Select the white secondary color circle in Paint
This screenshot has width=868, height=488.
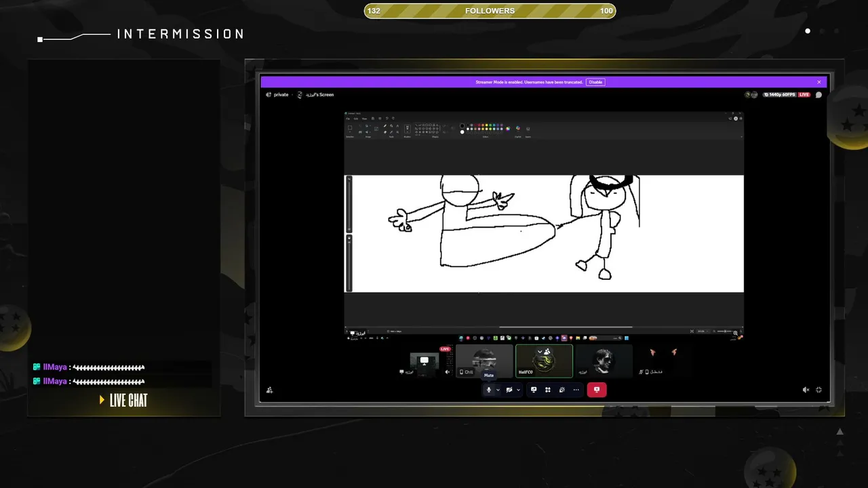[462, 131]
